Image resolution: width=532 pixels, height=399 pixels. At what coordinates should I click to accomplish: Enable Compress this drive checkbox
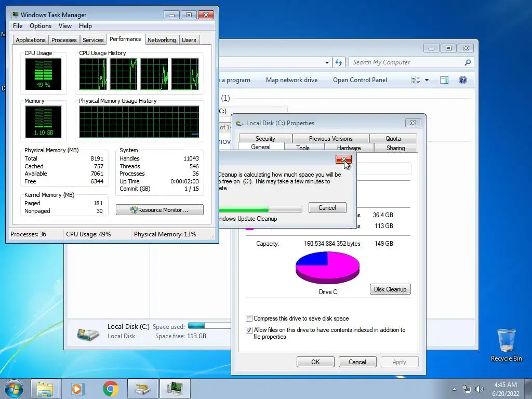pyautogui.click(x=249, y=318)
